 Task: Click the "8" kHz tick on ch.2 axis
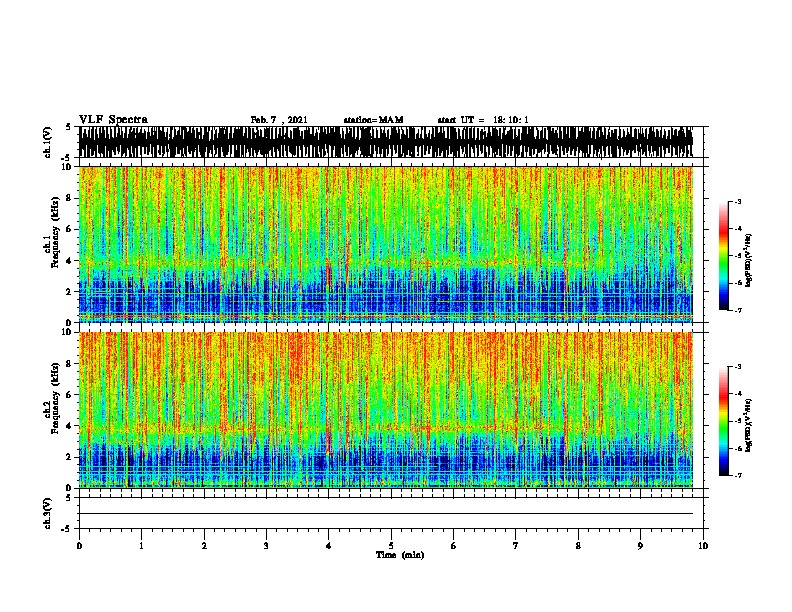(x=69, y=364)
